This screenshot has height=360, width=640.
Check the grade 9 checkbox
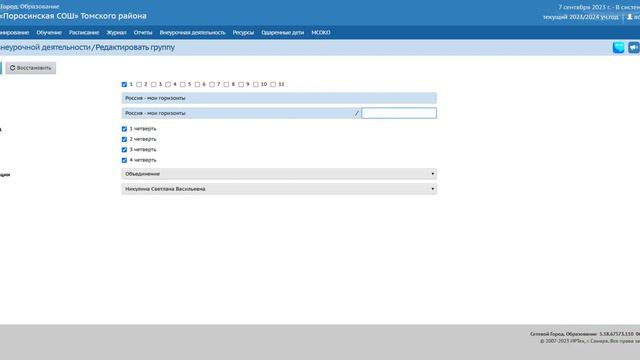pos(241,84)
